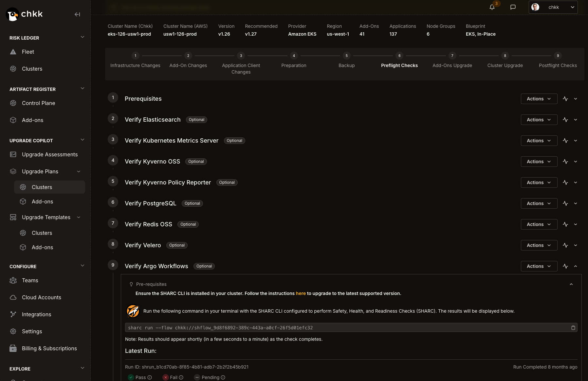Open Cloud Accounts settings
The image size is (588, 381).
pos(42,297)
